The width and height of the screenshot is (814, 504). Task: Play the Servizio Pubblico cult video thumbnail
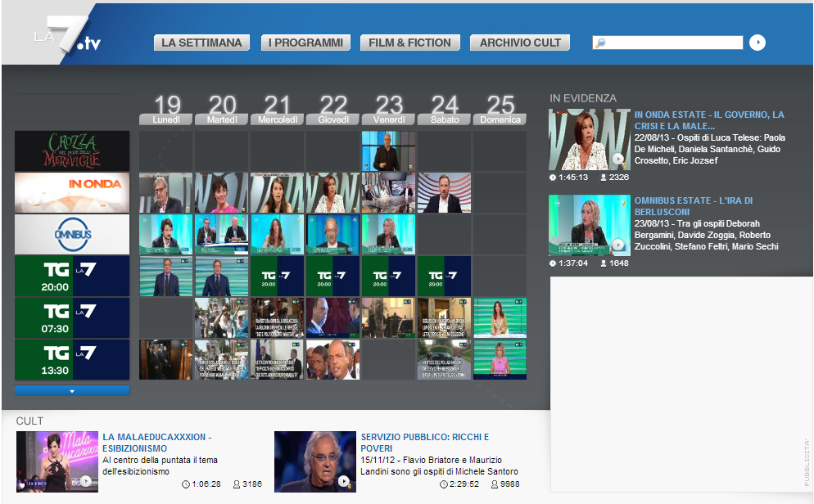point(315,461)
